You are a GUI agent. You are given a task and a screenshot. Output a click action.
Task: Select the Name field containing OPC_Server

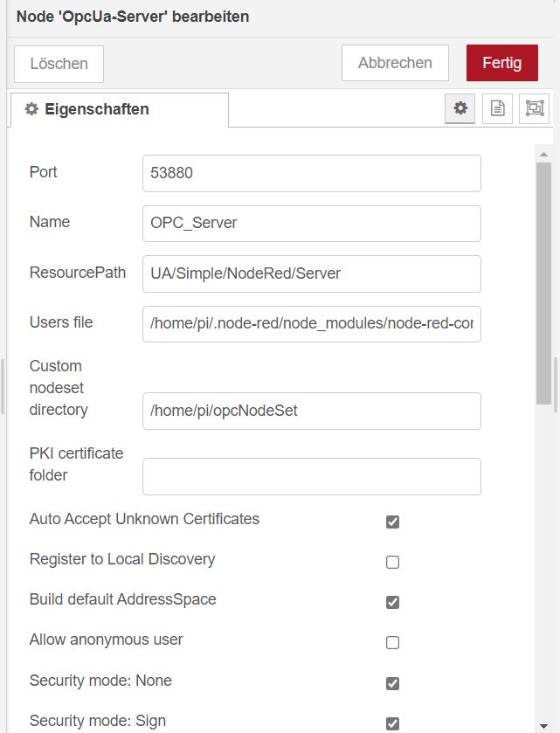click(x=311, y=224)
